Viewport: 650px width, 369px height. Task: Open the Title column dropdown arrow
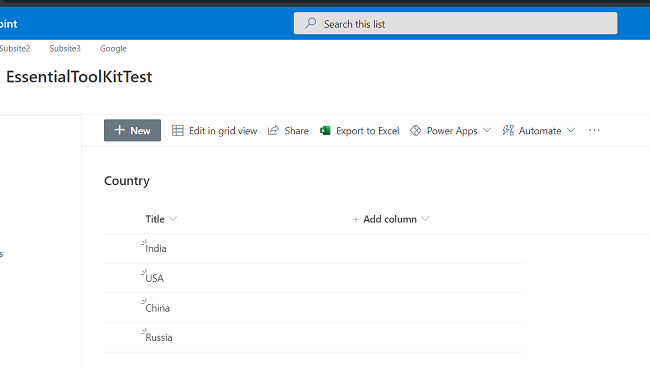(173, 218)
